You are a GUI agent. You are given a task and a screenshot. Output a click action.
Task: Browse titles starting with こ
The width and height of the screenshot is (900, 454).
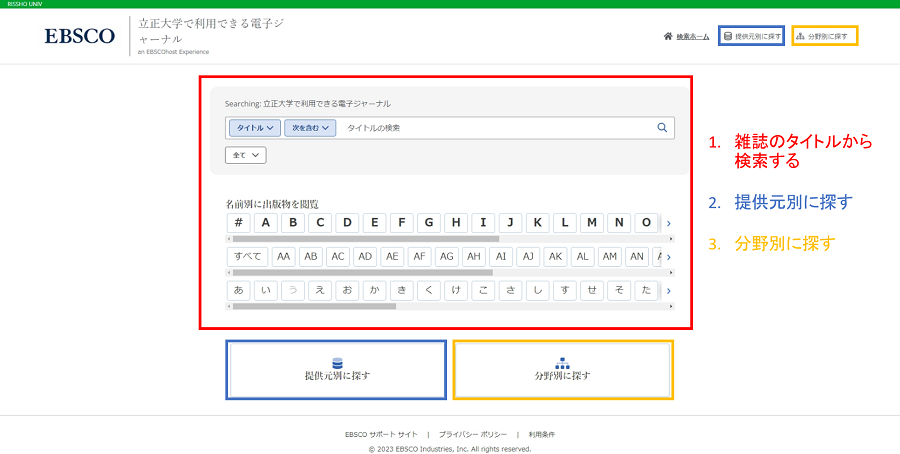coord(483,290)
